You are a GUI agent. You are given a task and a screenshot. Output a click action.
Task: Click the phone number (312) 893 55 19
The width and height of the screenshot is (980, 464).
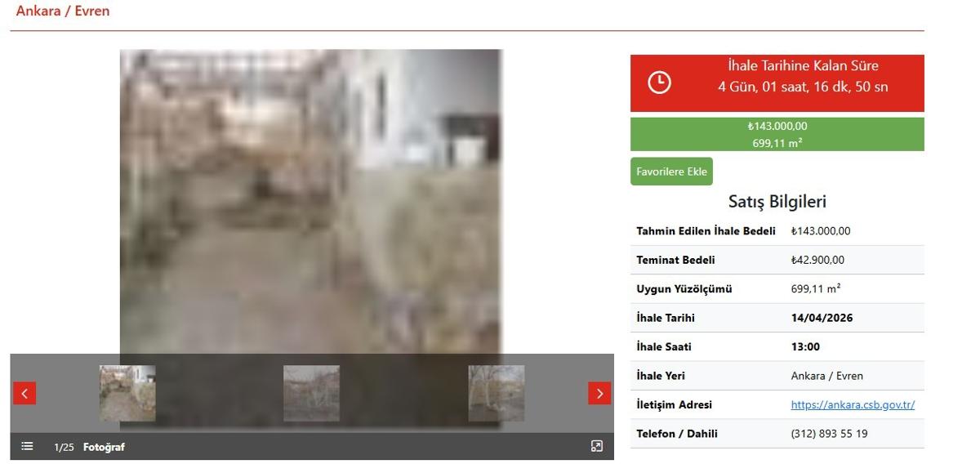(x=829, y=434)
